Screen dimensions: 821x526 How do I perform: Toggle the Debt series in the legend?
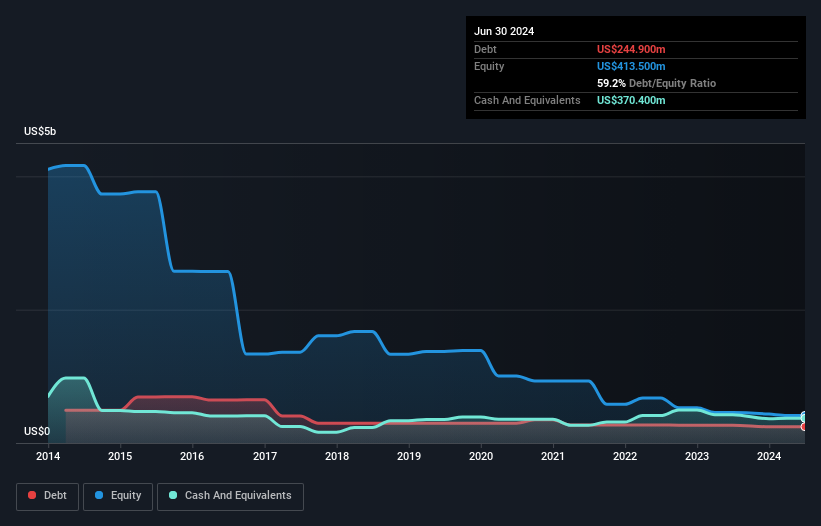[x=47, y=496]
